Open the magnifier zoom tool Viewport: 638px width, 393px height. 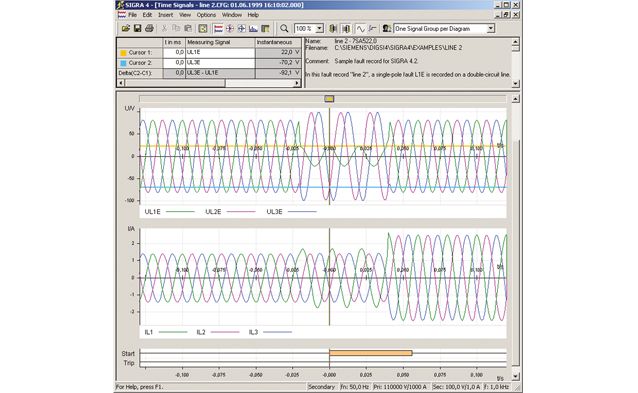click(x=284, y=28)
